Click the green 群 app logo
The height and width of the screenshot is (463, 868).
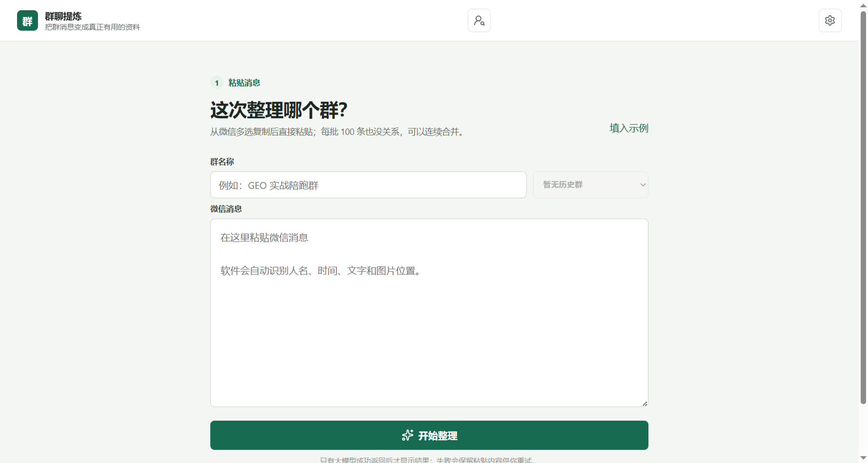click(x=27, y=20)
